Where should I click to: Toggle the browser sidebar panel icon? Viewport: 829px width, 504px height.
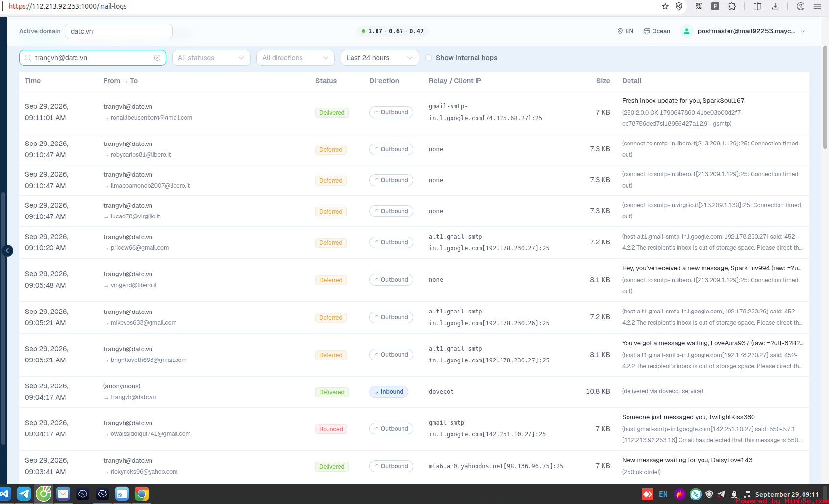pyautogui.click(x=757, y=6)
